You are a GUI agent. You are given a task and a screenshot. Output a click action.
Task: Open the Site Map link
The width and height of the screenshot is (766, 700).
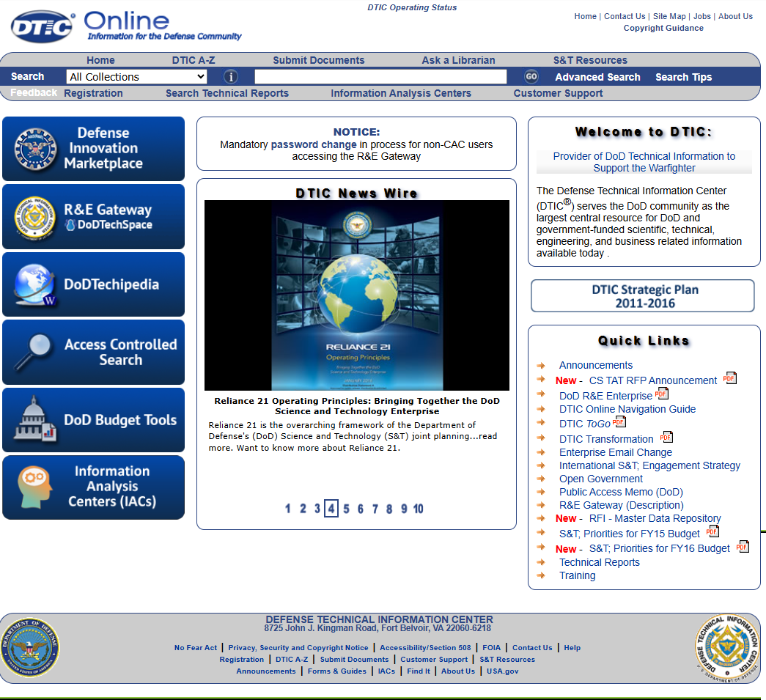point(669,16)
